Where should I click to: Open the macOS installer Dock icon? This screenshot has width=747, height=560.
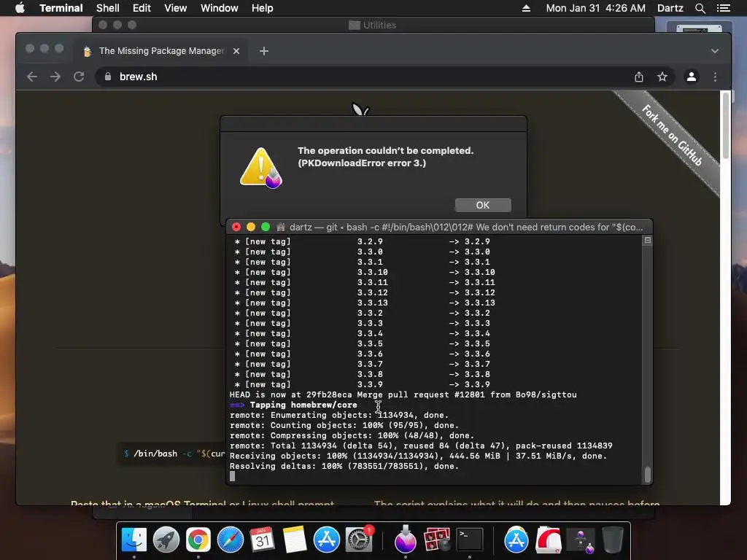pyautogui.click(x=406, y=539)
